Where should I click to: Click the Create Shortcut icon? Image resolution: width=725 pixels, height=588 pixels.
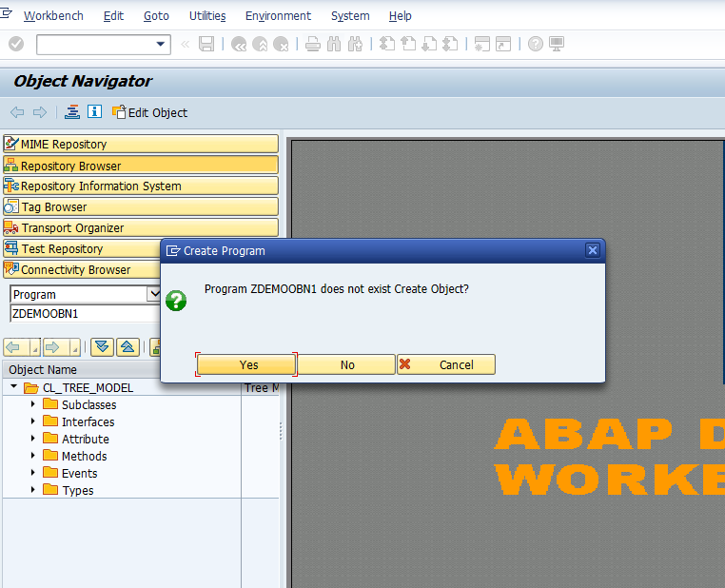503,44
